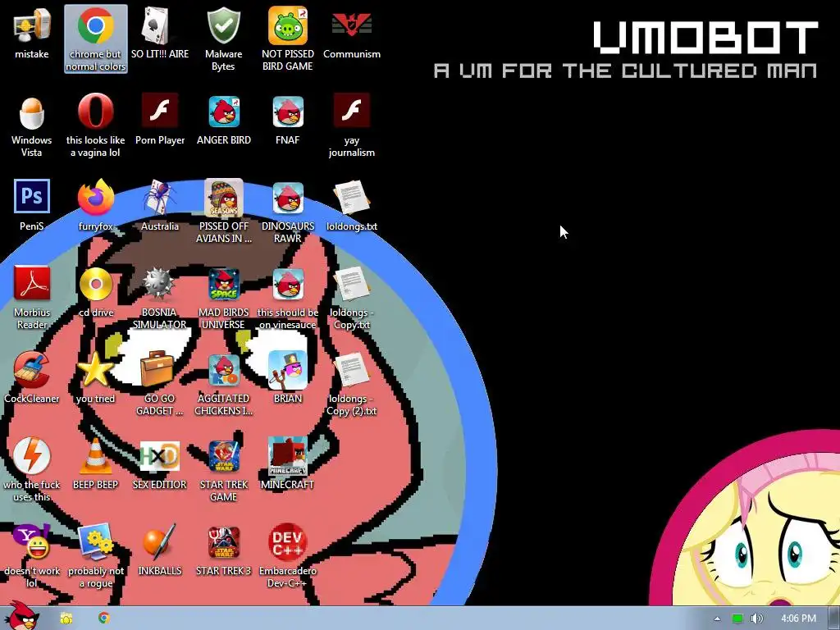Launch the 'INKBALLS' desktop icon
This screenshot has width=840, height=630.
pos(160,550)
